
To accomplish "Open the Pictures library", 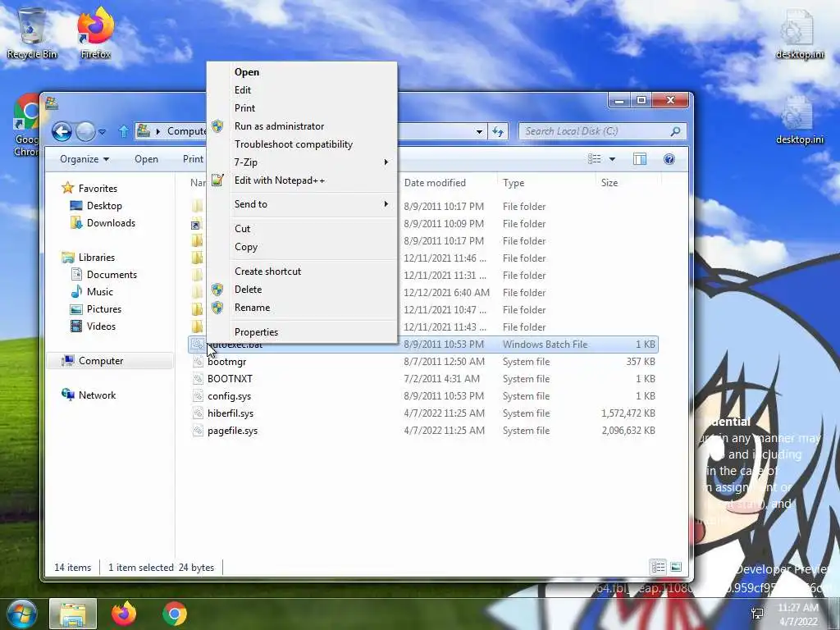I will click(x=97, y=309).
